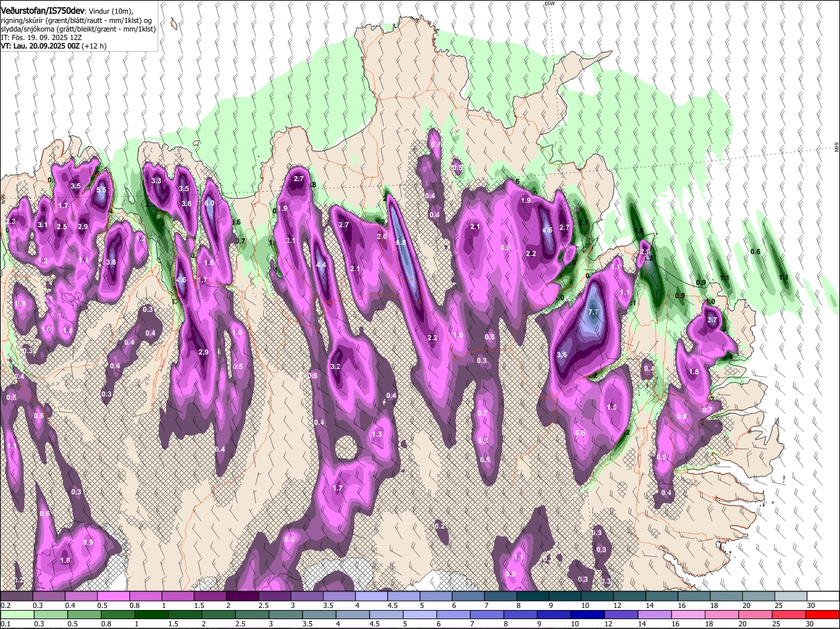
Task: Click the 0.1 label on the rain legend
Action: (5, 624)
